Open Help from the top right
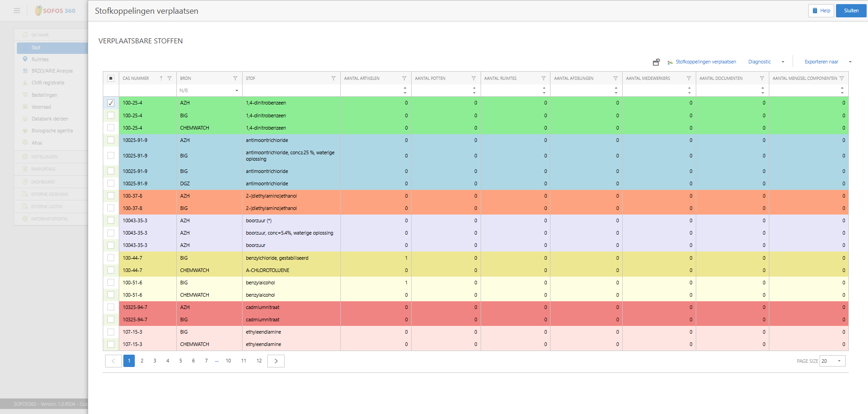868x414 pixels. pyautogui.click(x=821, y=11)
